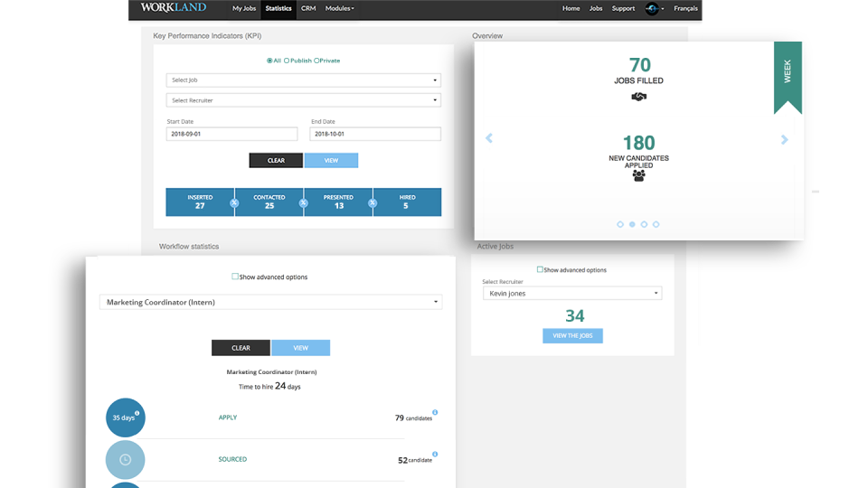Click the End Date field
The image size is (868, 488).
point(375,134)
